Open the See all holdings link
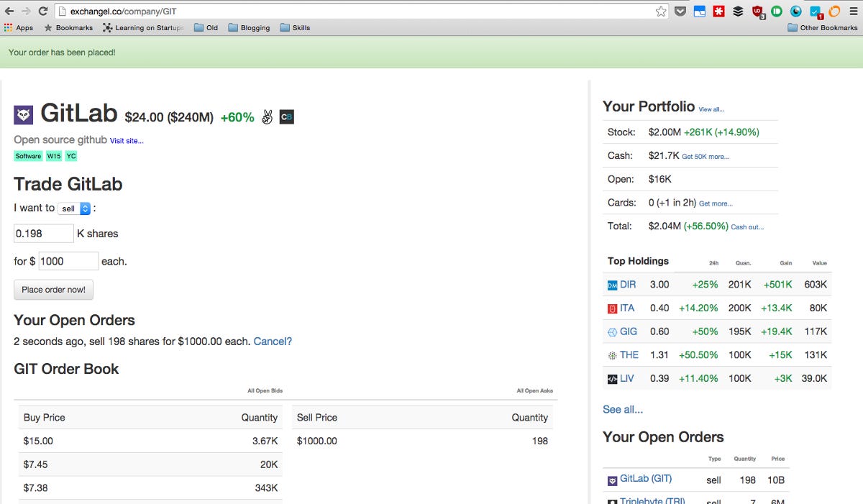 tap(623, 410)
